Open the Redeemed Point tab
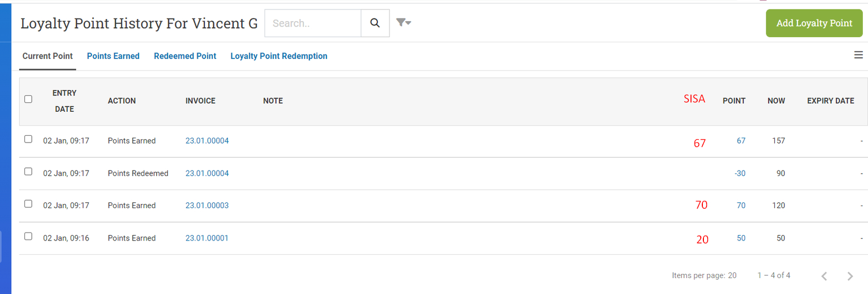This screenshot has height=294, width=868. pyautogui.click(x=185, y=56)
